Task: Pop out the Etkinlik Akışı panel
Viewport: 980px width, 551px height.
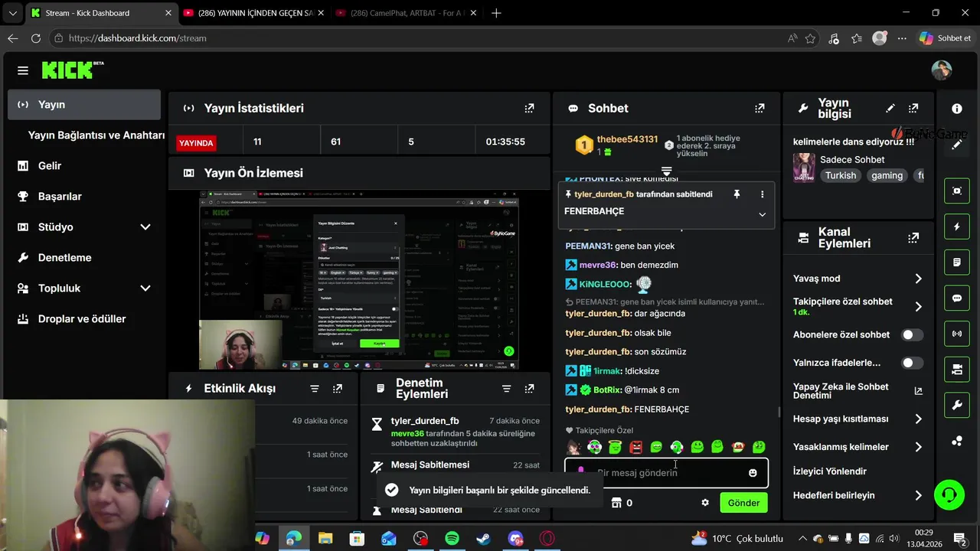Action: pos(338,389)
